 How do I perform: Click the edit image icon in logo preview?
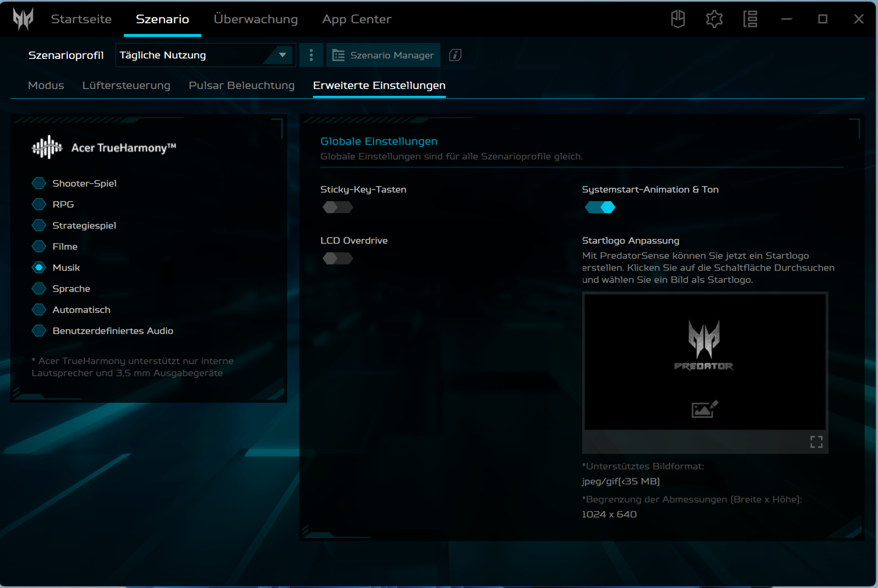coord(704,409)
